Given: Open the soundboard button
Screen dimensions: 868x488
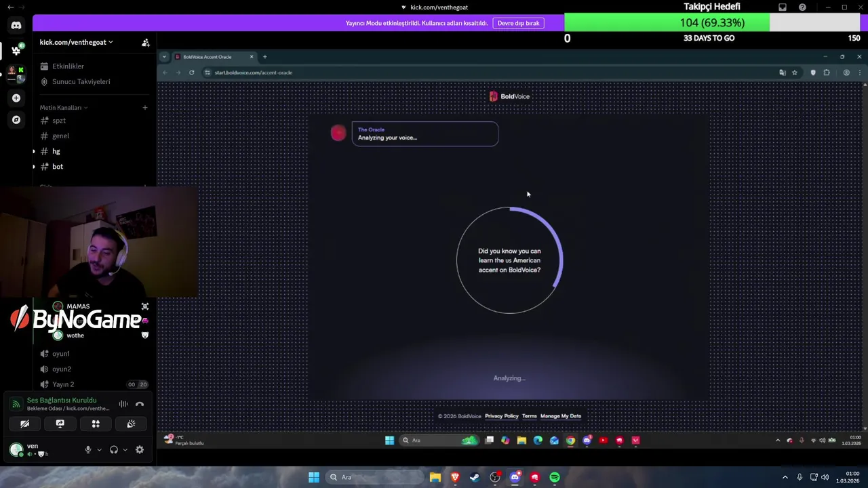Looking at the screenshot, I should (131, 424).
